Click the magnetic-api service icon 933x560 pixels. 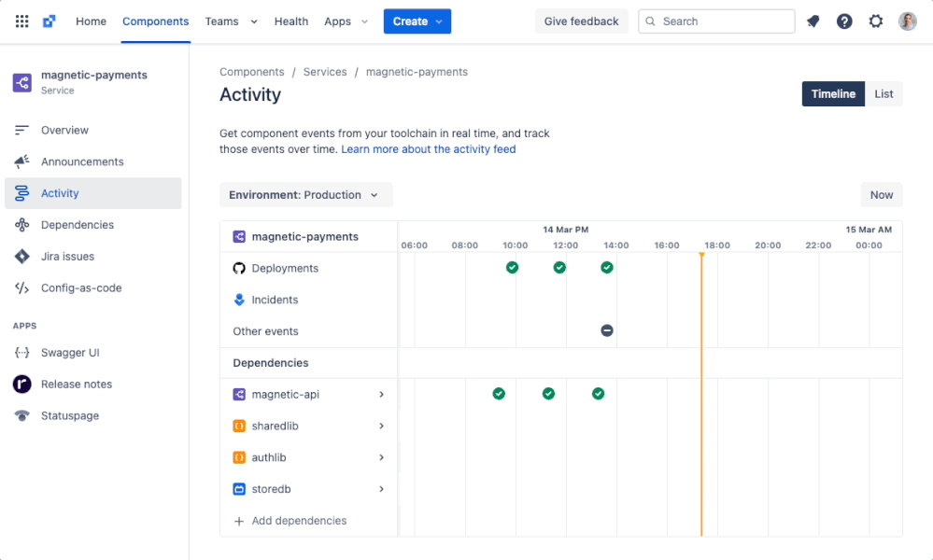pos(239,394)
